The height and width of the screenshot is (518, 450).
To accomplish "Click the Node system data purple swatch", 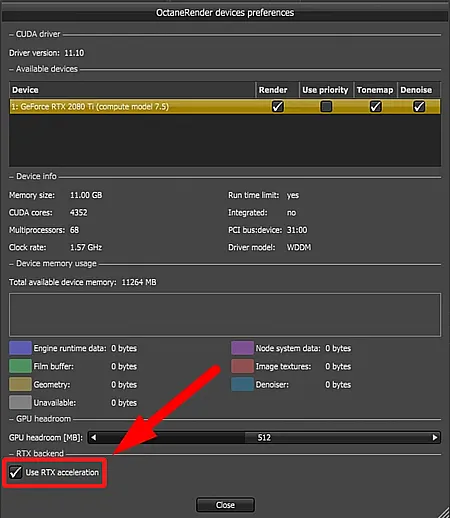I will click(242, 348).
